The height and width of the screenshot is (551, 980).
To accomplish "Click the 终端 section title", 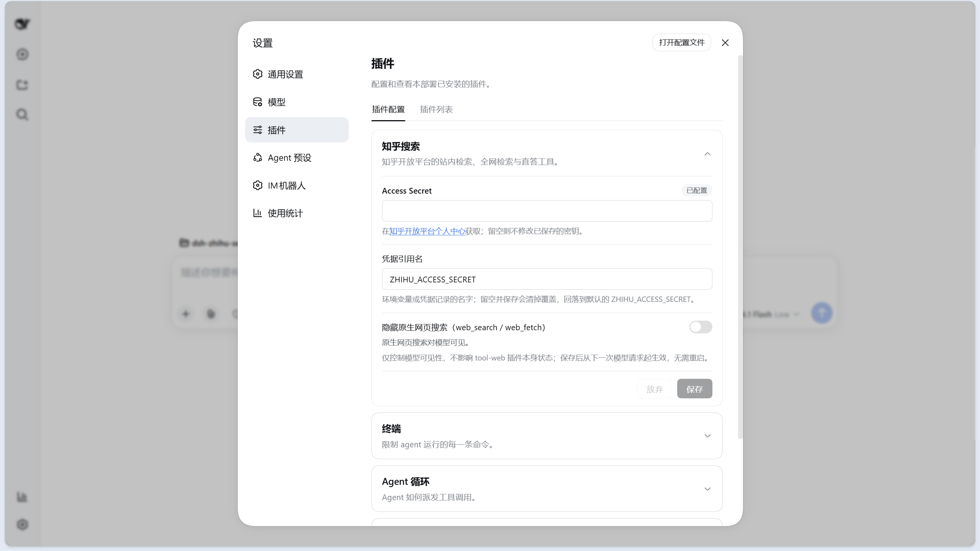I will pos(391,429).
